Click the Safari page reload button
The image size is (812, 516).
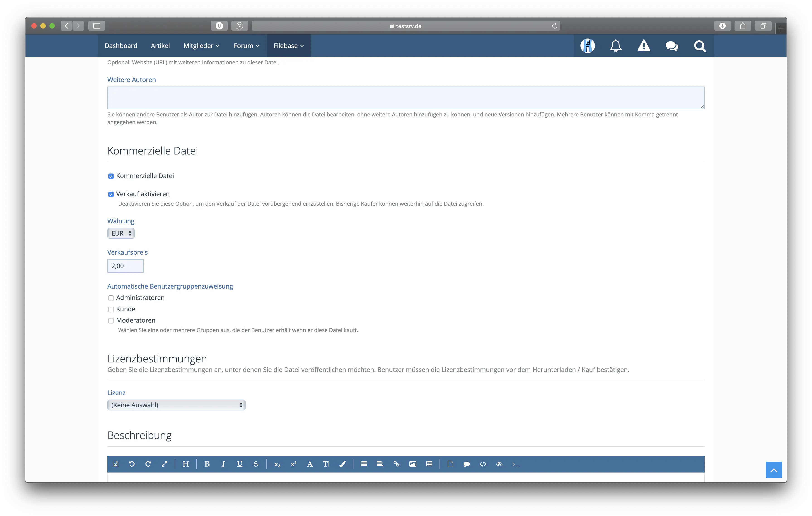coord(554,26)
